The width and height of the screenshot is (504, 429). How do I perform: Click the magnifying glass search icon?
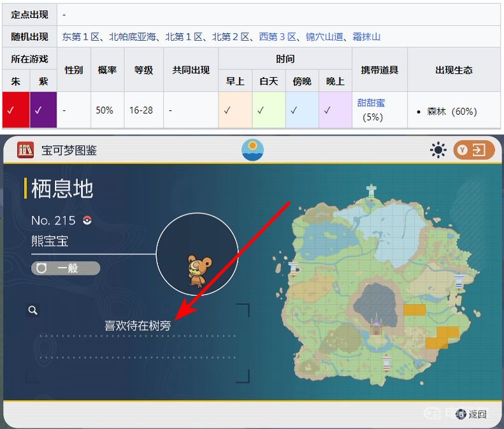click(x=32, y=310)
